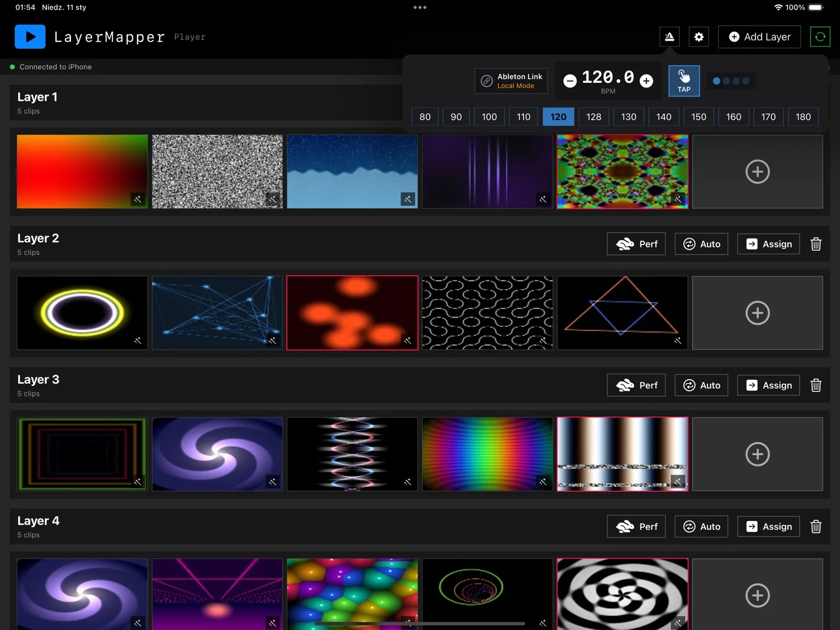Open Perf mode for Layer 4
This screenshot has height=630, width=840.
(x=636, y=527)
